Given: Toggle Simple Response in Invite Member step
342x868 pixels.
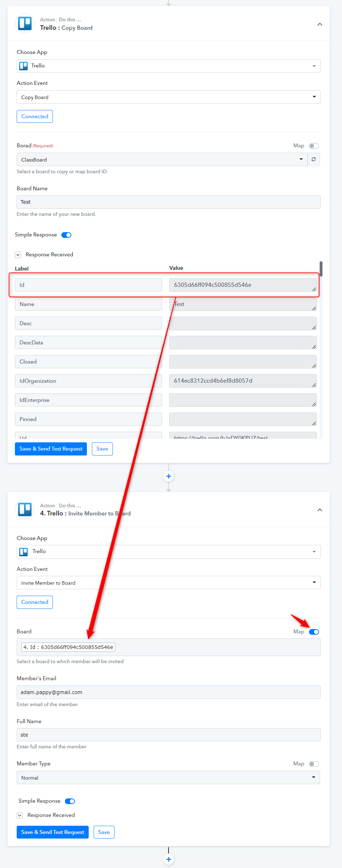Looking at the screenshot, I should pos(70,801).
